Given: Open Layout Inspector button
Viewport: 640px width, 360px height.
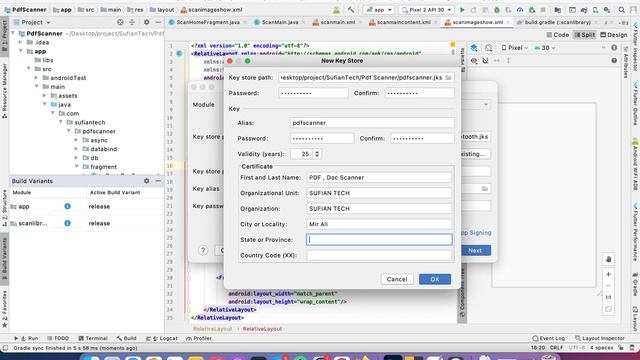Looking at the screenshot, I should 600,338.
